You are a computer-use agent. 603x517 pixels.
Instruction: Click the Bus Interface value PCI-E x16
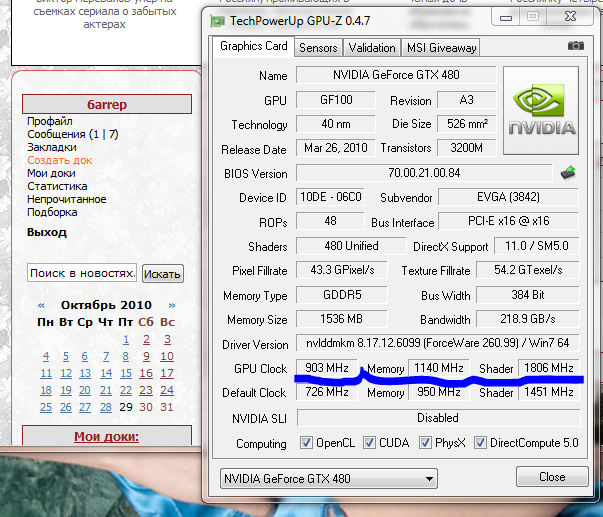click(x=508, y=221)
